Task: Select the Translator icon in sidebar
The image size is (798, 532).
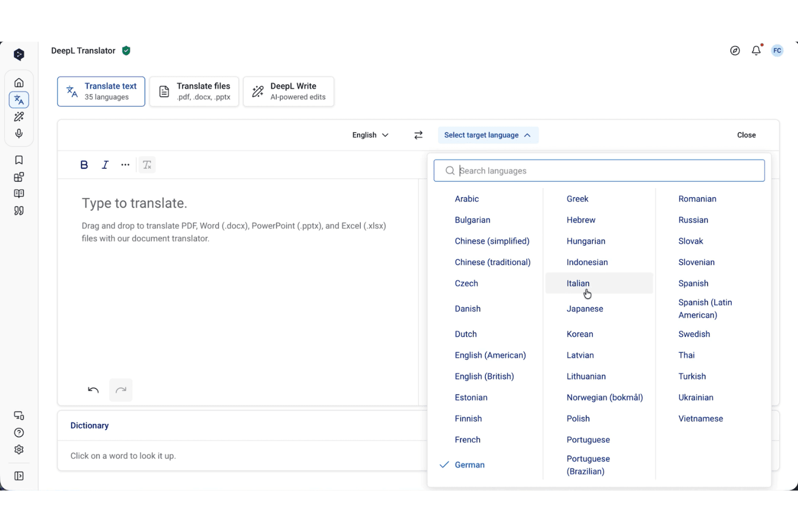Action: point(19,100)
